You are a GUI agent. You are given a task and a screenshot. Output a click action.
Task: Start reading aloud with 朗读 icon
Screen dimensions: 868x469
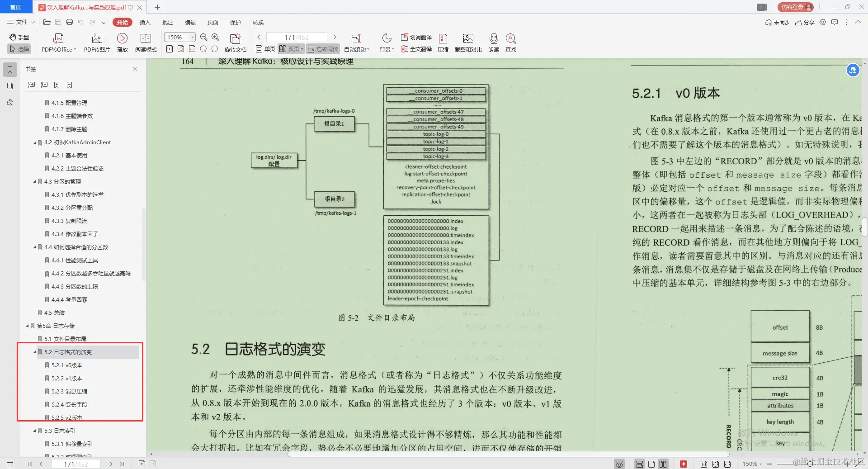(493, 43)
